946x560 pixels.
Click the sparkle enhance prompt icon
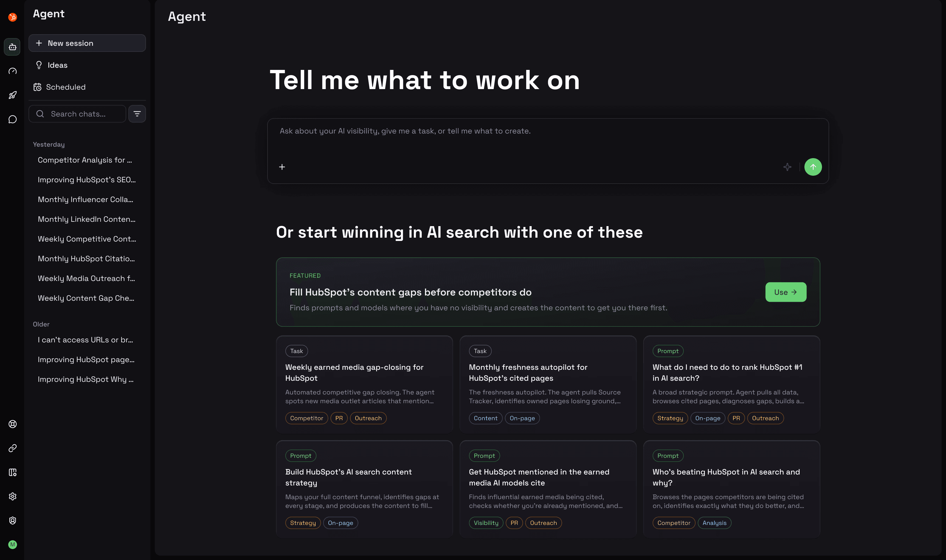787,167
